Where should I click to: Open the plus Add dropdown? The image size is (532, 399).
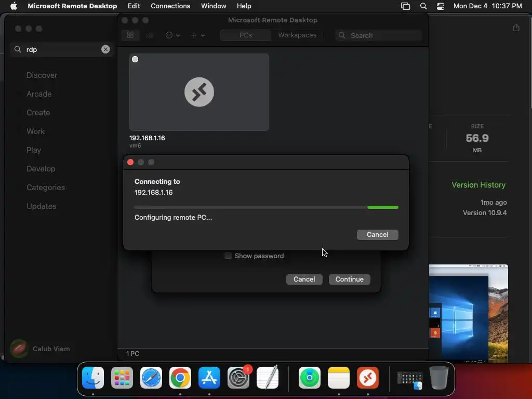198,35
